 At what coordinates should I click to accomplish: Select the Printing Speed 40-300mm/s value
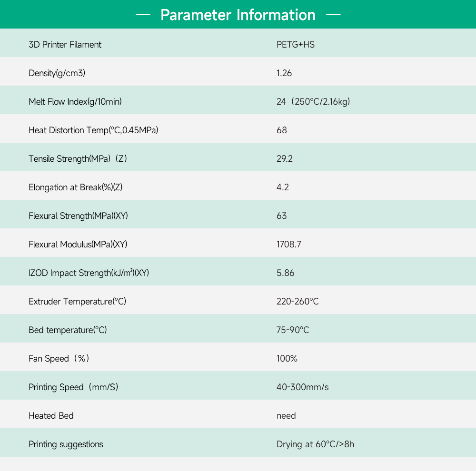coord(302,387)
